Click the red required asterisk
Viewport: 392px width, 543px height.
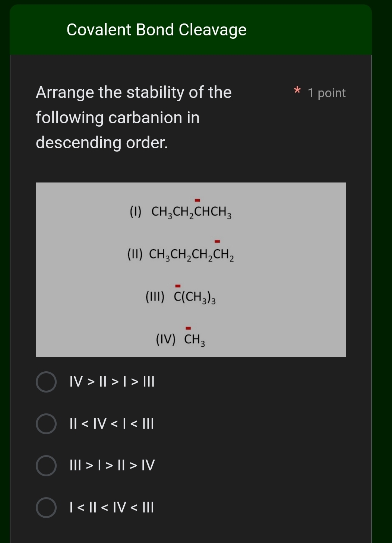click(297, 91)
